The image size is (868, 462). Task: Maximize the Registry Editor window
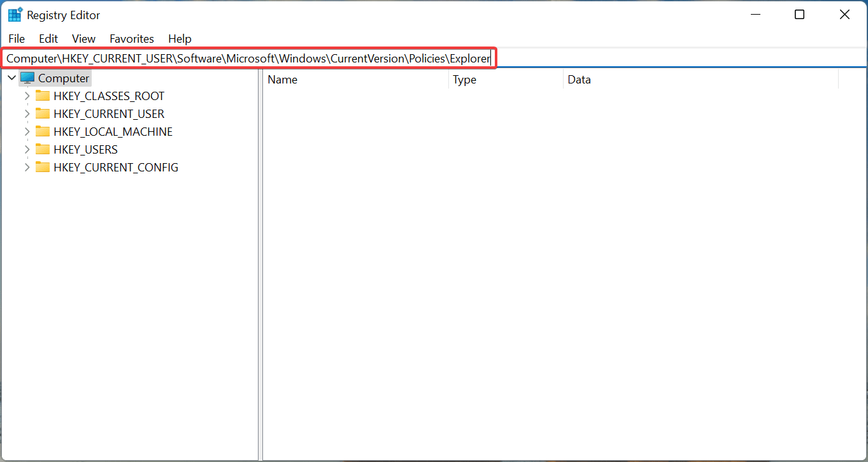point(800,15)
